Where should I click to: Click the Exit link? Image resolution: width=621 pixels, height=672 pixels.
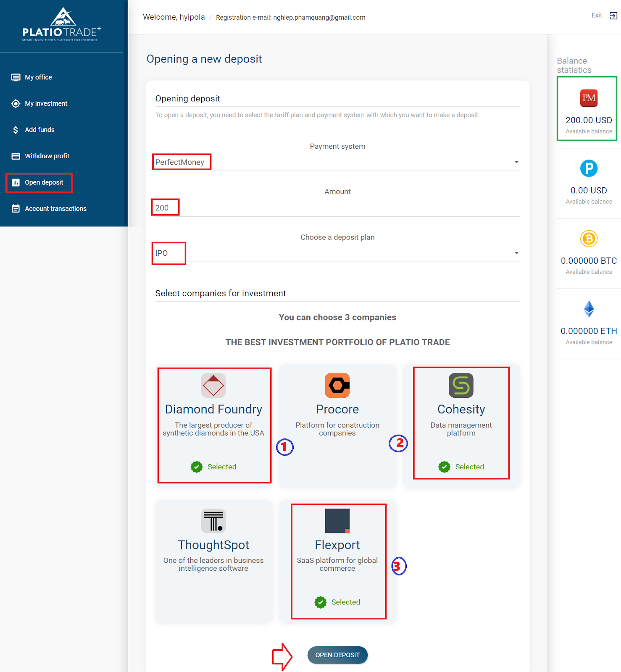pyautogui.click(x=597, y=16)
